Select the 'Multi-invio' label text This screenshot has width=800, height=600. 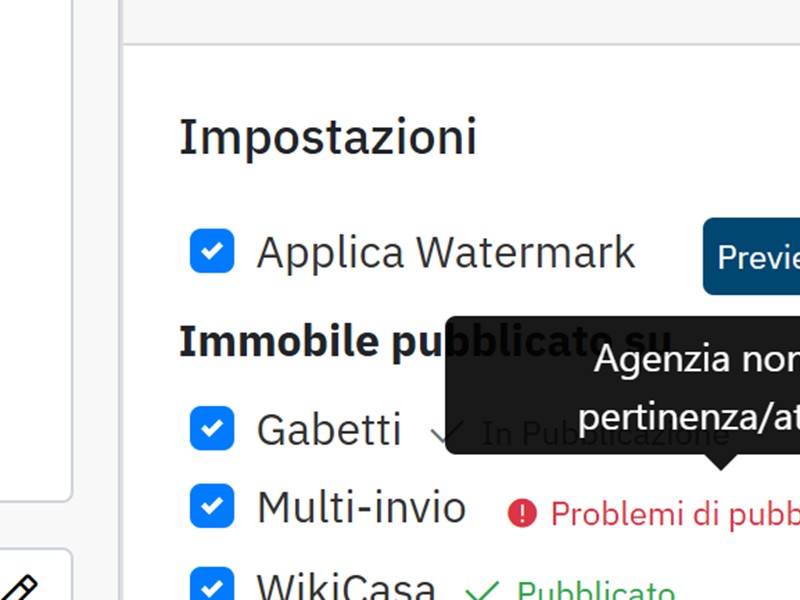coord(361,508)
